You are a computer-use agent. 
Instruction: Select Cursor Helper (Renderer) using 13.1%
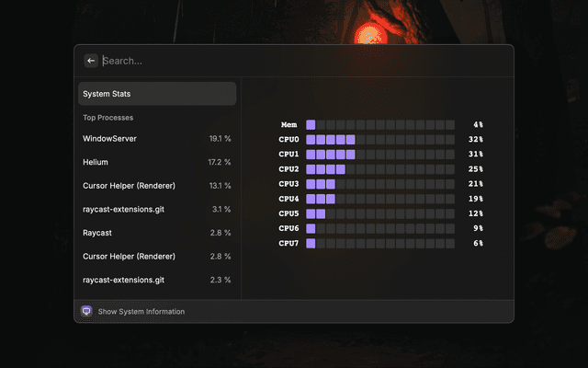click(156, 185)
